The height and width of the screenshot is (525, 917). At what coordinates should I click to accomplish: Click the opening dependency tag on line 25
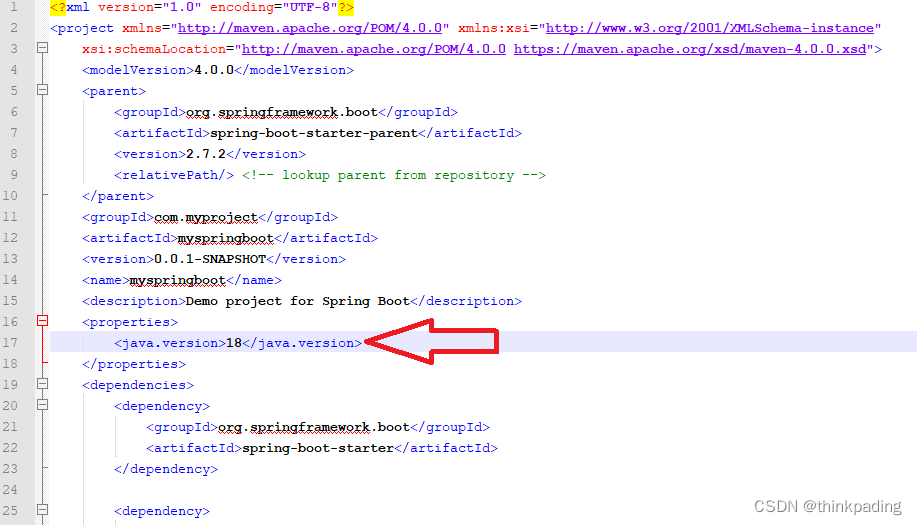(161, 512)
